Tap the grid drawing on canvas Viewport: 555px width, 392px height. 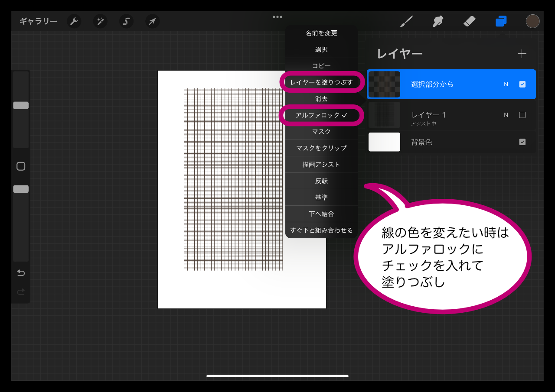(x=233, y=179)
